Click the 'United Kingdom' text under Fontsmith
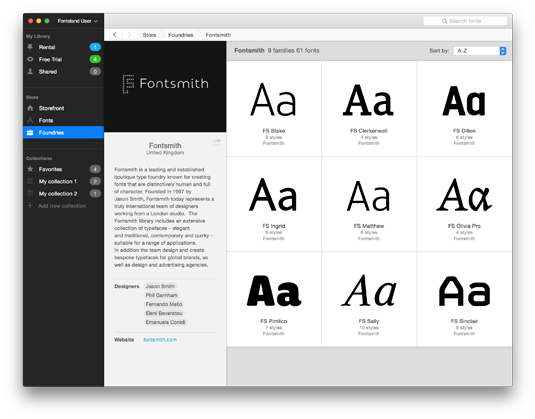 pyautogui.click(x=165, y=153)
